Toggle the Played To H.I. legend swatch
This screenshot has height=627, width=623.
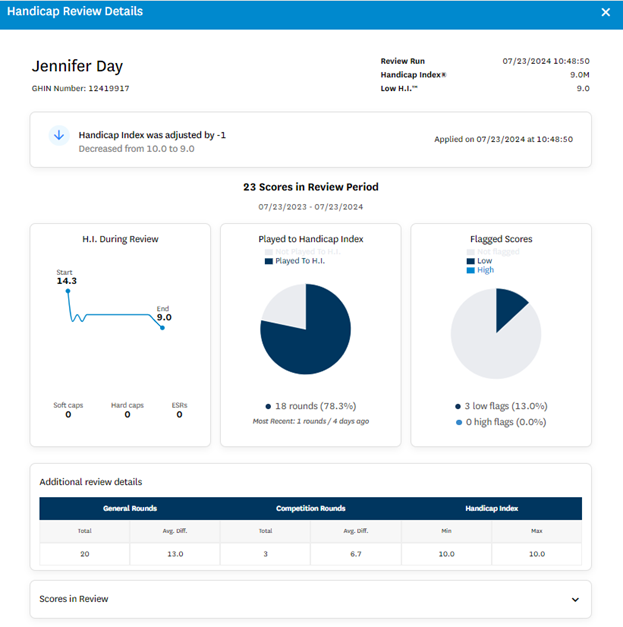[268, 261]
